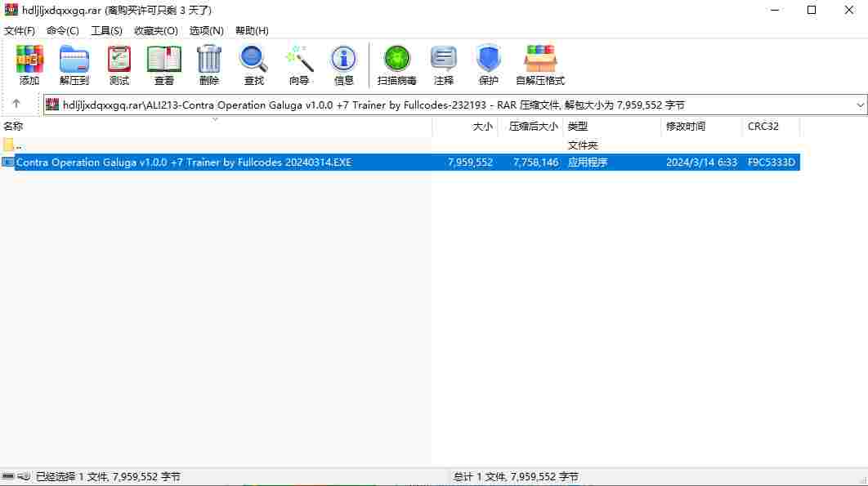
Task: Sort by Modified (修改时间) column header
Action: point(701,127)
